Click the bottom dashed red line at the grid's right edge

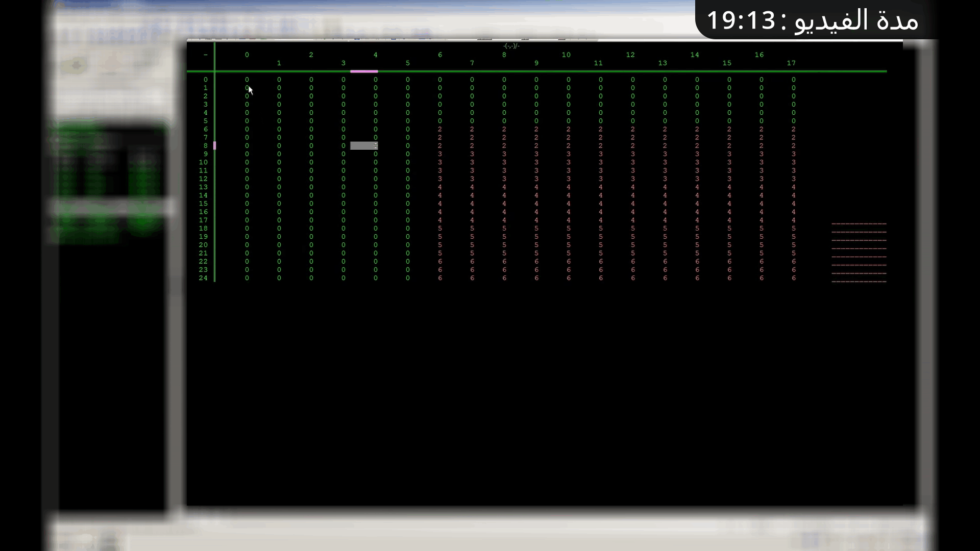pyautogui.click(x=859, y=282)
